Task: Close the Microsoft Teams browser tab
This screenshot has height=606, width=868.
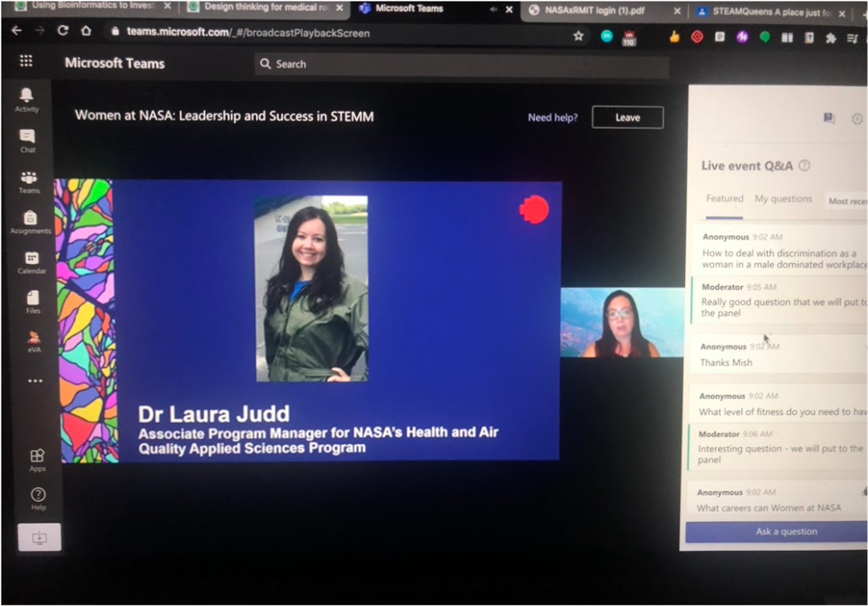Action: point(509,9)
